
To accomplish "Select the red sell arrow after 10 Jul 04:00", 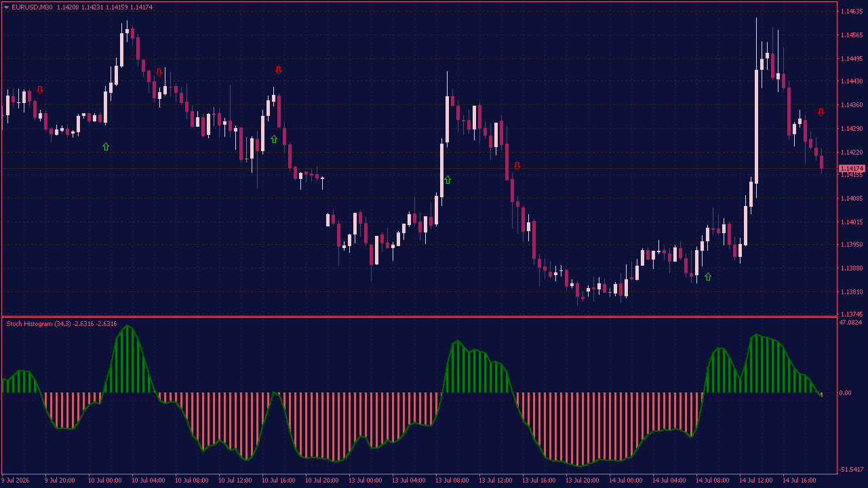I will tap(159, 73).
